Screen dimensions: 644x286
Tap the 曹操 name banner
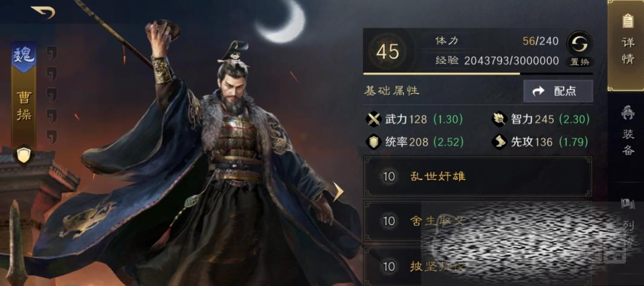24,106
